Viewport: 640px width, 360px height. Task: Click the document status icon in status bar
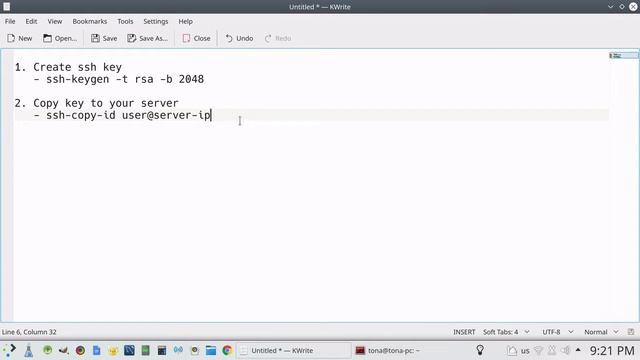click(631, 332)
